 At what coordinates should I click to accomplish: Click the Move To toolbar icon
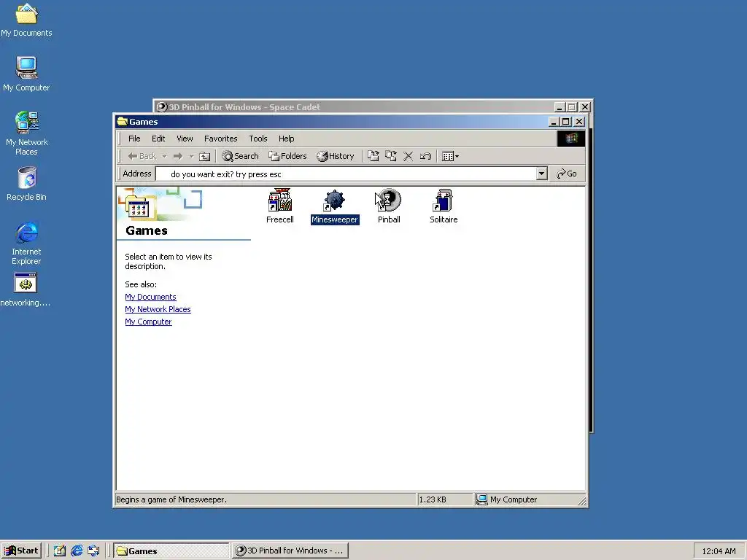(373, 156)
